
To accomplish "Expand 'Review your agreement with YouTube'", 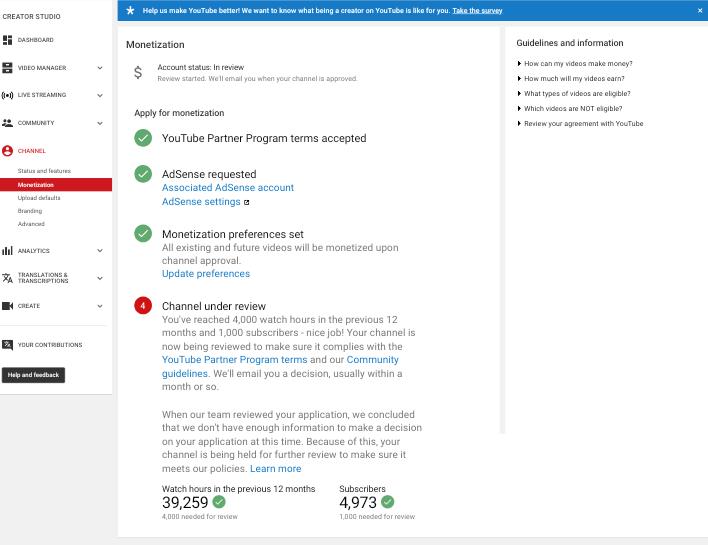I will pyautogui.click(x=580, y=123).
